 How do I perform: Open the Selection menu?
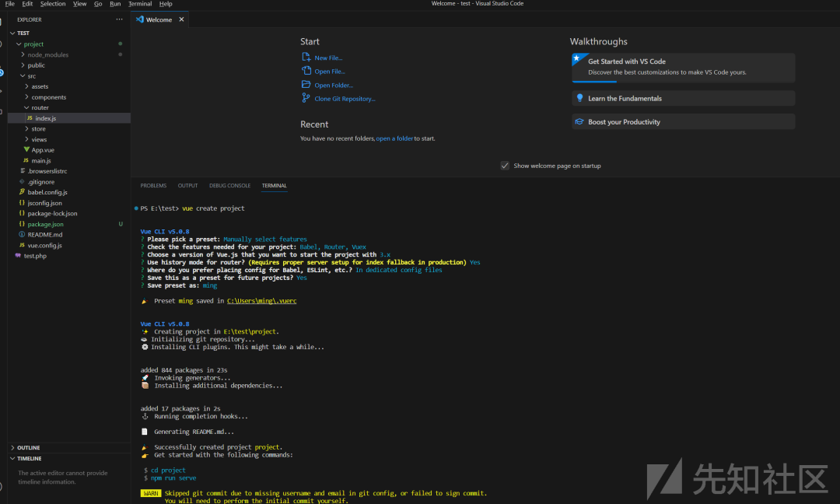[53, 4]
